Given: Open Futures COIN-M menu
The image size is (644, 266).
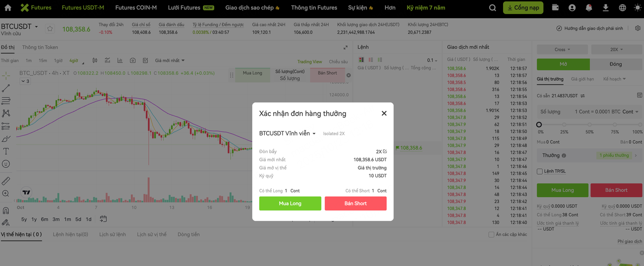Looking at the screenshot, I should click(x=136, y=8).
